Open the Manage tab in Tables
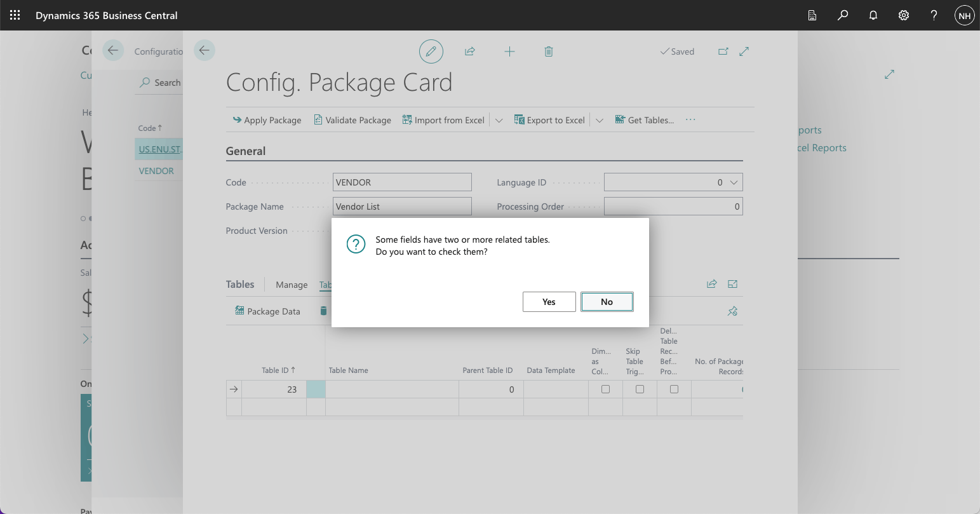 [x=292, y=285]
